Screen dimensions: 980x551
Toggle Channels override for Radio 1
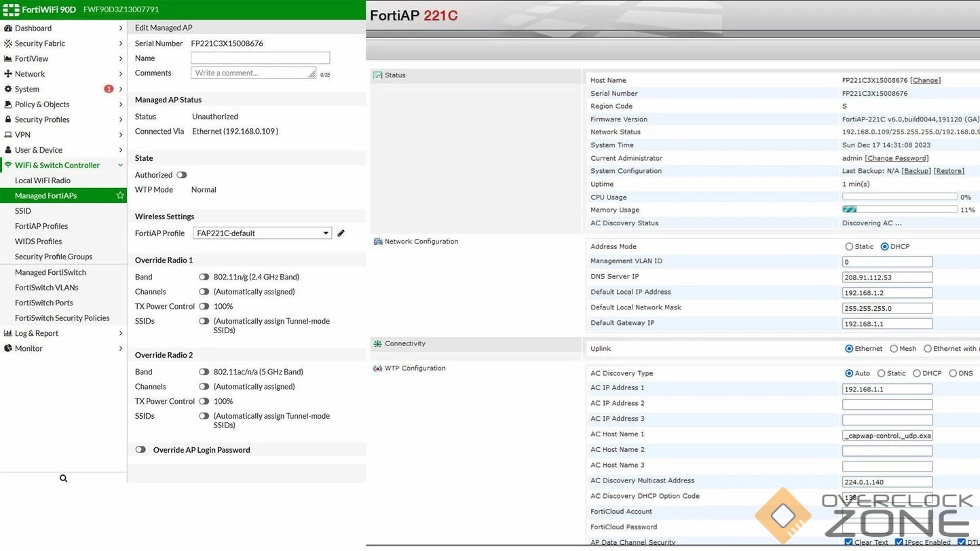pos(204,292)
